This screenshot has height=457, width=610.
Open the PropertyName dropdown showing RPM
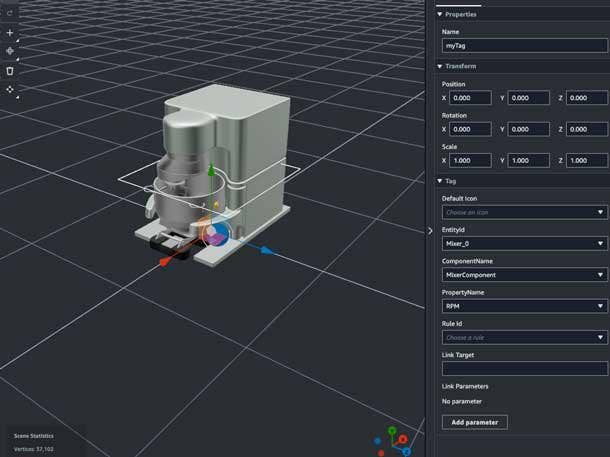tap(524, 306)
